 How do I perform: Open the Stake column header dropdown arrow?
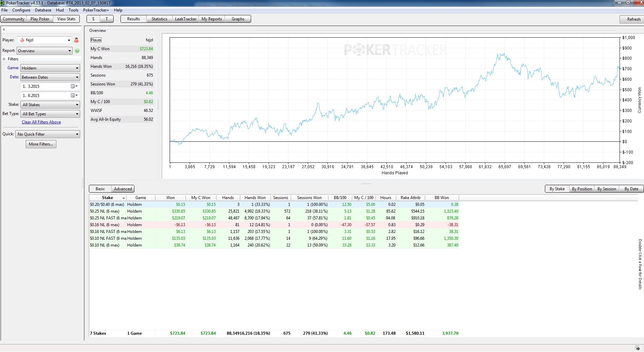(124, 198)
